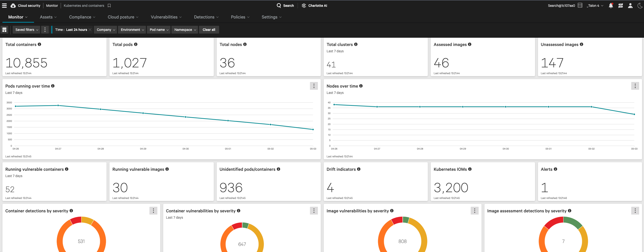
Task: Open the Policies navigation menu
Action: 240,17
